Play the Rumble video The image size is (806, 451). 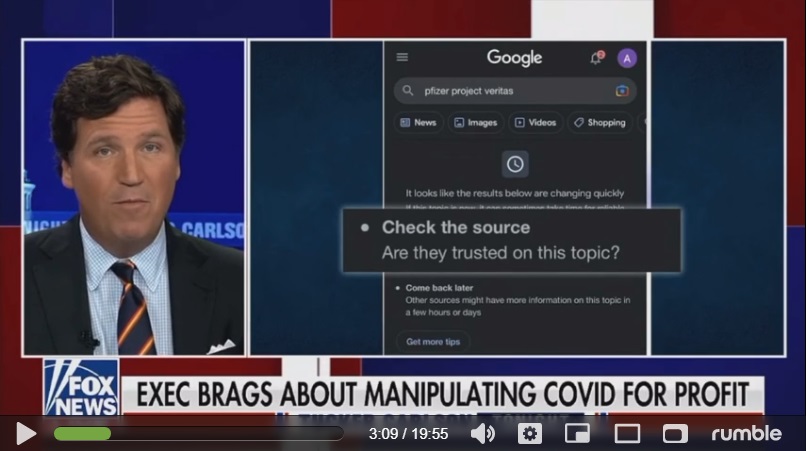(25, 434)
